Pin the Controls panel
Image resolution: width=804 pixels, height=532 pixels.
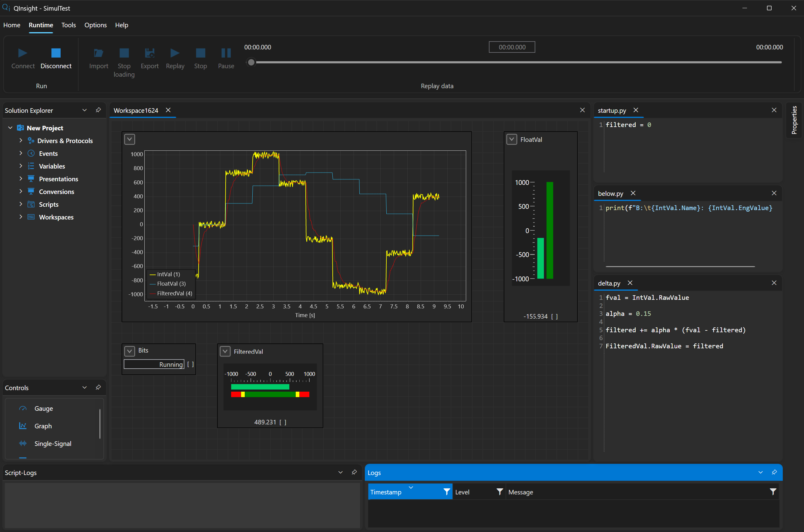tap(99, 387)
